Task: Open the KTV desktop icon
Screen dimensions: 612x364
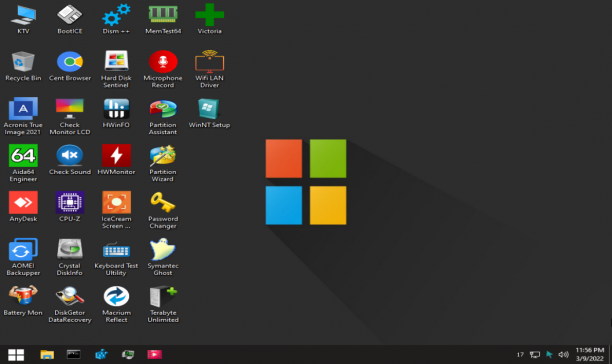Action: [x=23, y=19]
